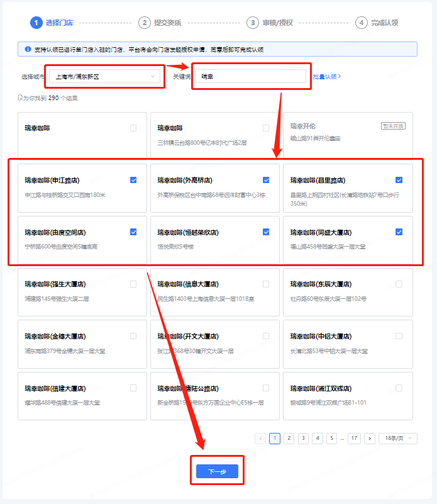The height and width of the screenshot is (504, 437).
Task: Click address 耀华路488号信建大厦一层大堂
Action: click(x=62, y=403)
